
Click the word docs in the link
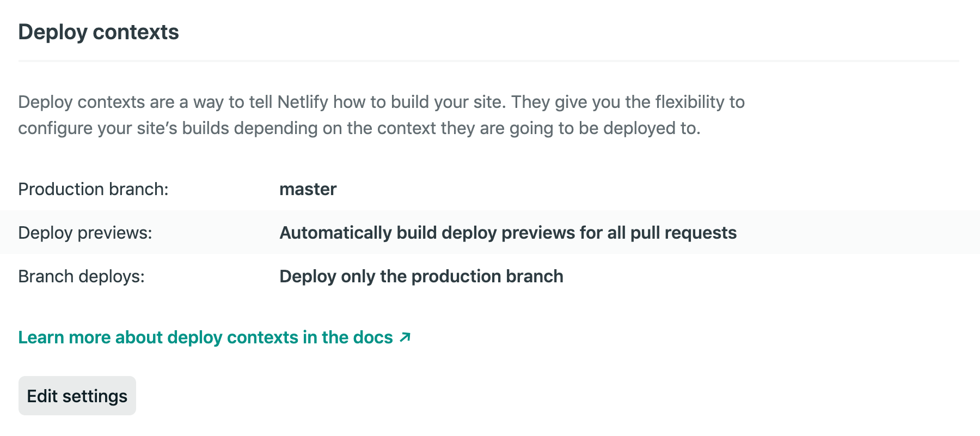tap(372, 337)
